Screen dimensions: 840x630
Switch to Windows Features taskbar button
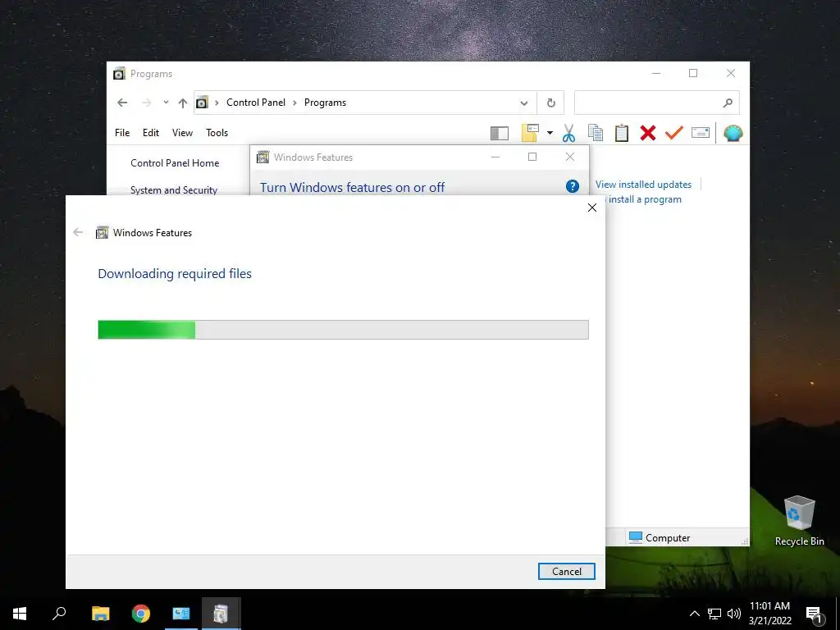click(x=221, y=614)
